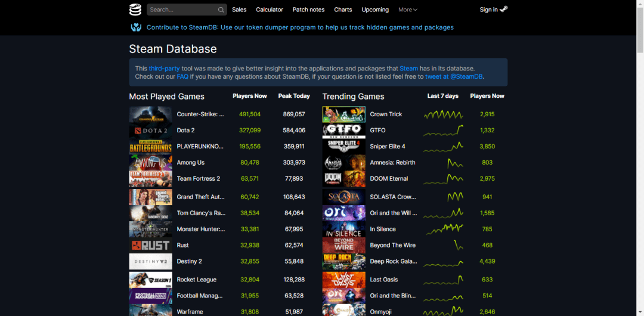Click the Rust game logo image
644x316 pixels.
click(150, 245)
